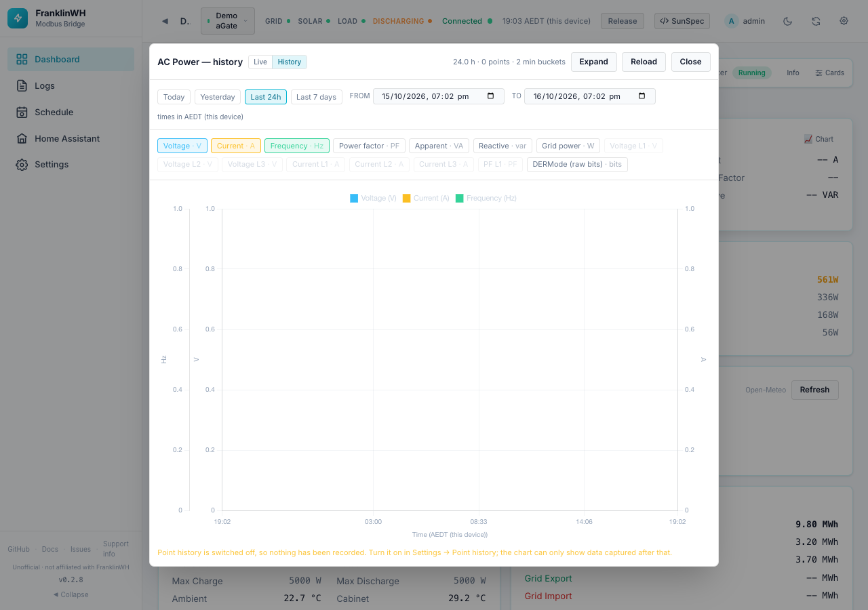868x610 pixels.
Task: Switch to the Live tab
Action: 260,62
